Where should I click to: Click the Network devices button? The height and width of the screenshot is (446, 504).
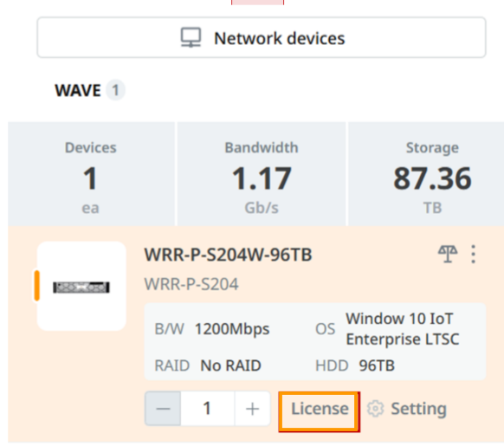point(262,37)
